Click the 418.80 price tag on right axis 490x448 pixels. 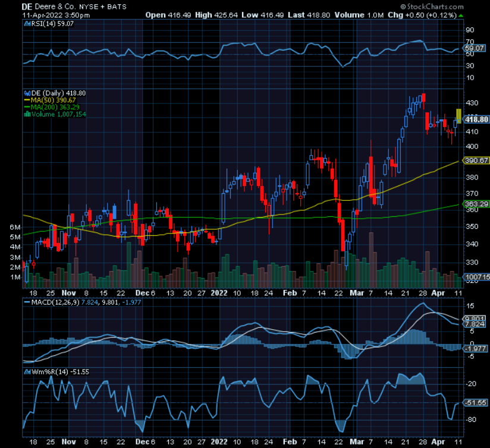point(476,119)
